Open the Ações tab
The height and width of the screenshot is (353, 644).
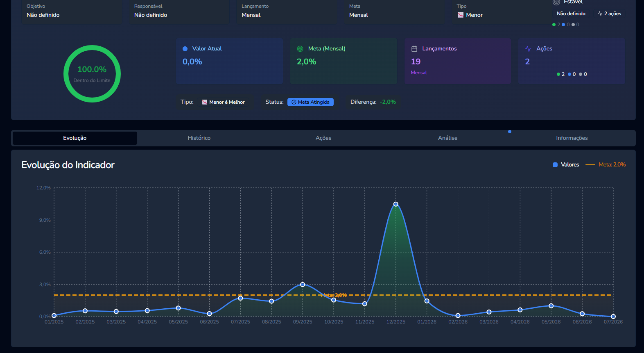(323, 138)
